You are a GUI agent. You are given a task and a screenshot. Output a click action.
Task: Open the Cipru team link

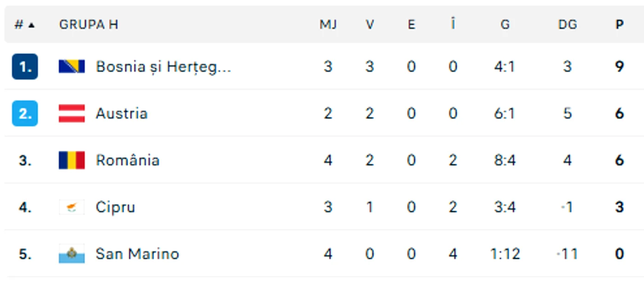115,207
